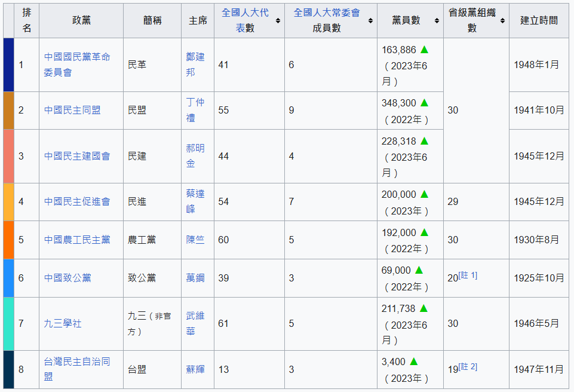Click salmon color cell of 民建 row
This screenshot has height=392, width=574.
point(8,156)
